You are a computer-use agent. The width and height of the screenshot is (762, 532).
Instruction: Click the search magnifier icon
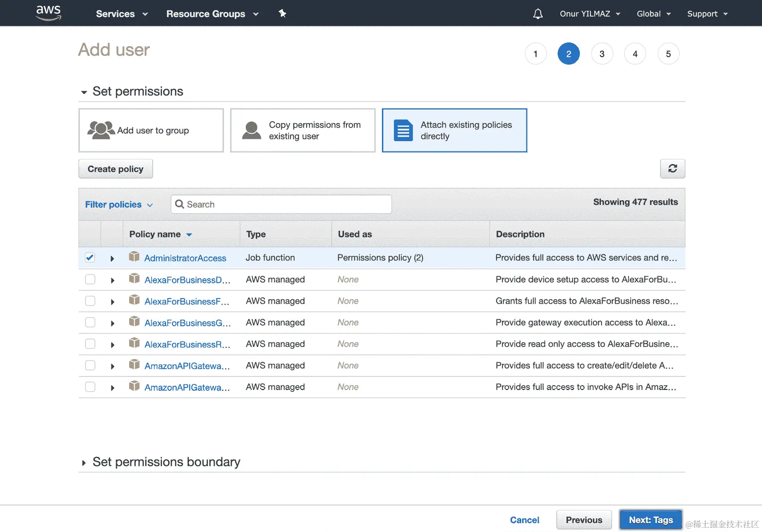point(179,204)
